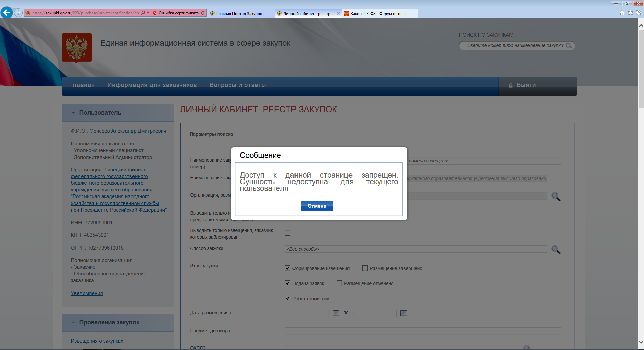This screenshot has height=350, width=644.
Task: Collapse the Пользователь sidebar panel
Action: coord(74,113)
